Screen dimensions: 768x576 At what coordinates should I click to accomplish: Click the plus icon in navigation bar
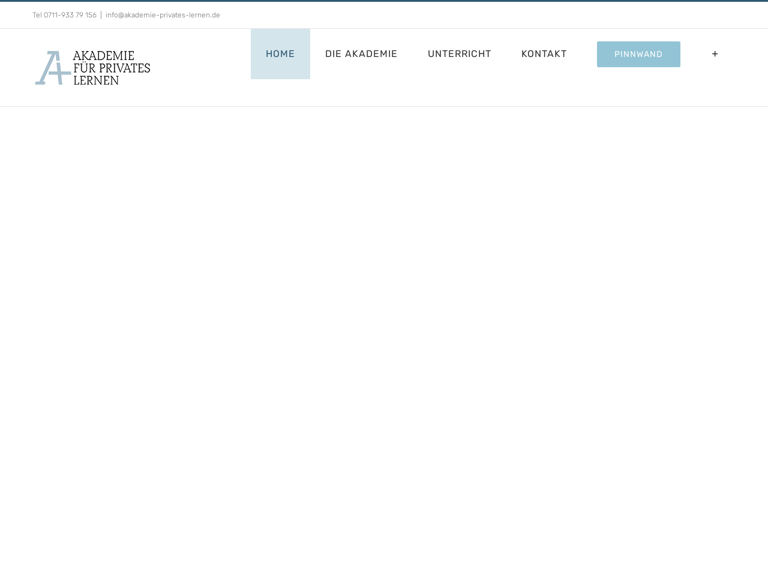click(x=714, y=54)
